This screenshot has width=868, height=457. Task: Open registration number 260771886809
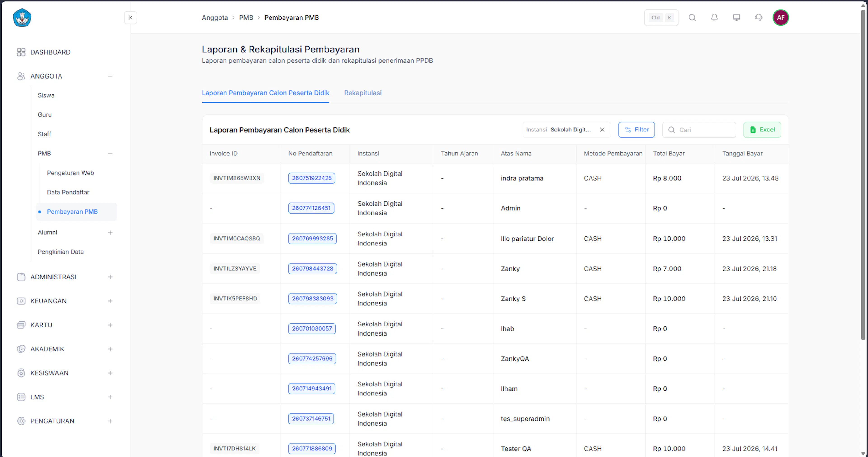[312, 449]
